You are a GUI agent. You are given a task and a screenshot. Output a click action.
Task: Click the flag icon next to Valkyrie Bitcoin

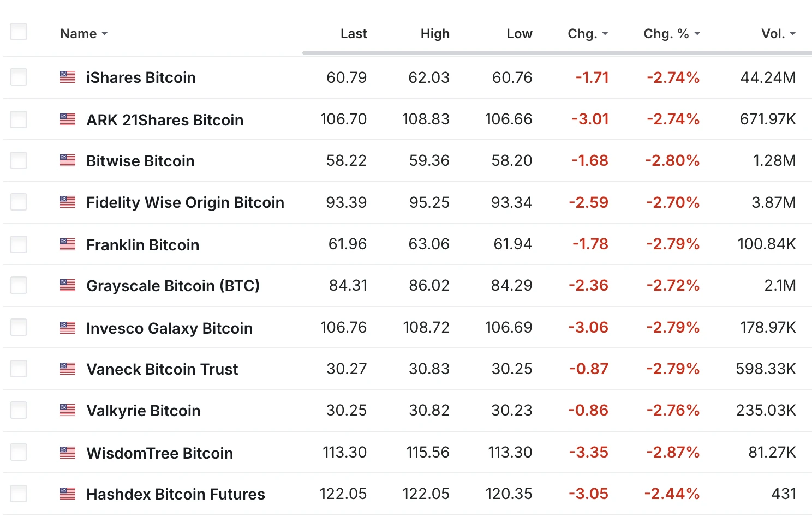[x=68, y=411]
